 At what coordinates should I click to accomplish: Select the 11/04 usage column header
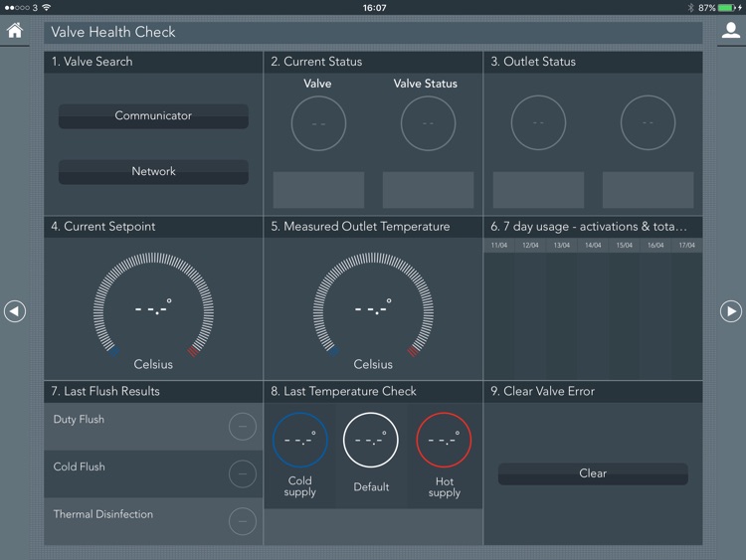pyautogui.click(x=499, y=245)
